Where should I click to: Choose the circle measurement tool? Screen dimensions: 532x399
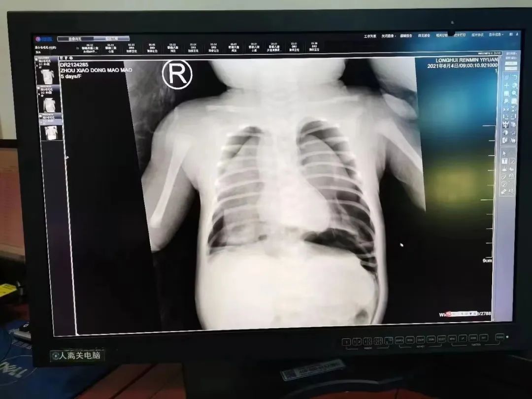tap(504, 184)
